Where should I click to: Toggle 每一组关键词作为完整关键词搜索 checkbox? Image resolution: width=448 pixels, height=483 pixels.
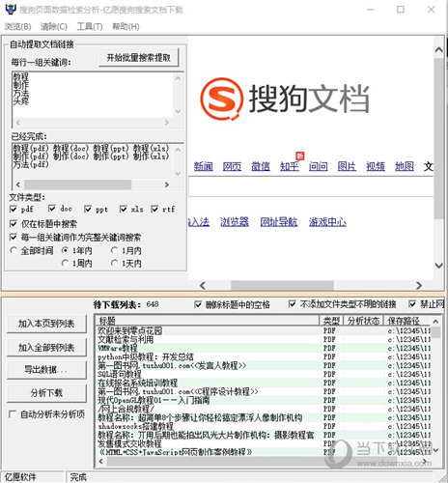pyautogui.click(x=14, y=238)
